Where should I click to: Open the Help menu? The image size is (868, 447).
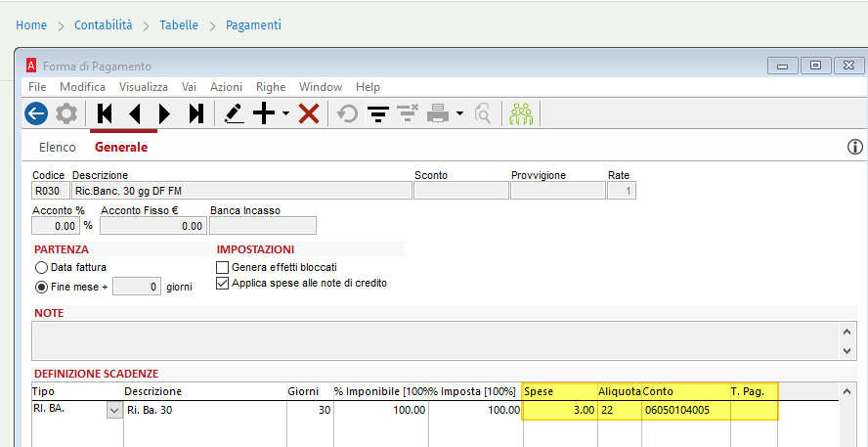368,87
